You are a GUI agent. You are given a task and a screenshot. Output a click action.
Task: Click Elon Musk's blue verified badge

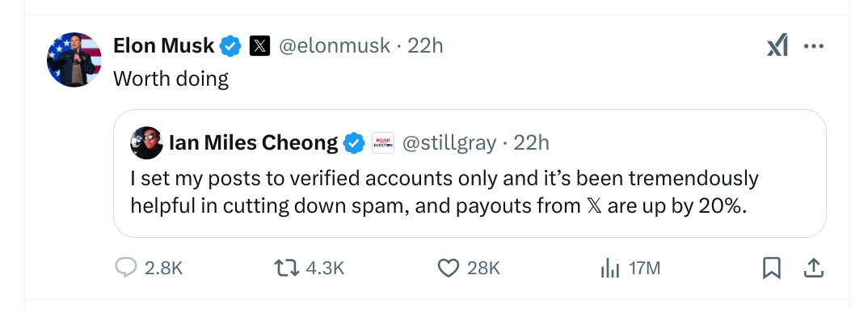pyautogui.click(x=231, y=46)
